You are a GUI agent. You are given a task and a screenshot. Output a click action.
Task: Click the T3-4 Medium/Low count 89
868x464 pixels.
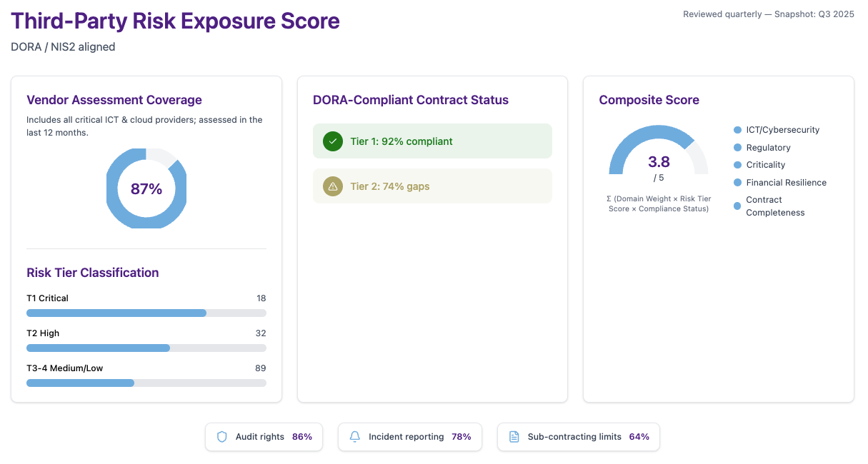pos(261,368)
